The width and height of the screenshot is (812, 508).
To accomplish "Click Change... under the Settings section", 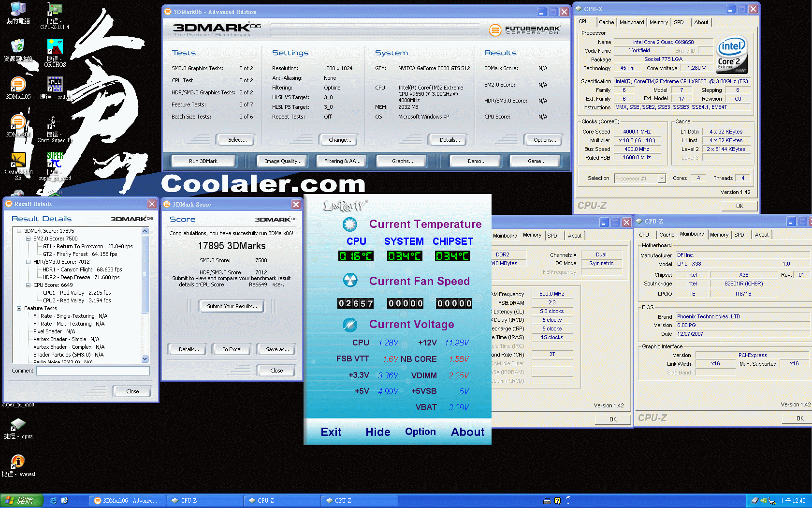I will pos(340,140).
